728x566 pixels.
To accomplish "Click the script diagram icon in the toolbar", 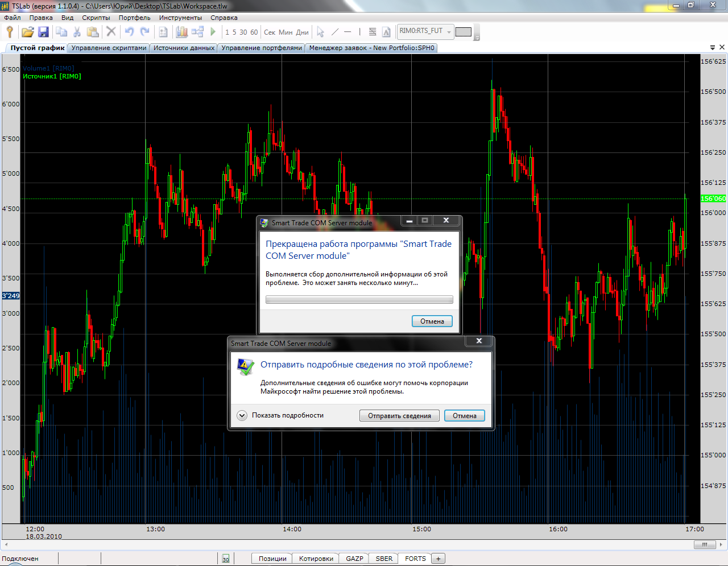I will click(197, 32).
